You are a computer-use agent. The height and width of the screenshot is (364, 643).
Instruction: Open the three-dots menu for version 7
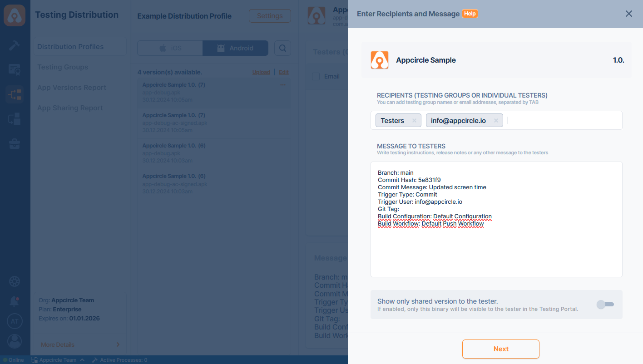pos(283,85)
